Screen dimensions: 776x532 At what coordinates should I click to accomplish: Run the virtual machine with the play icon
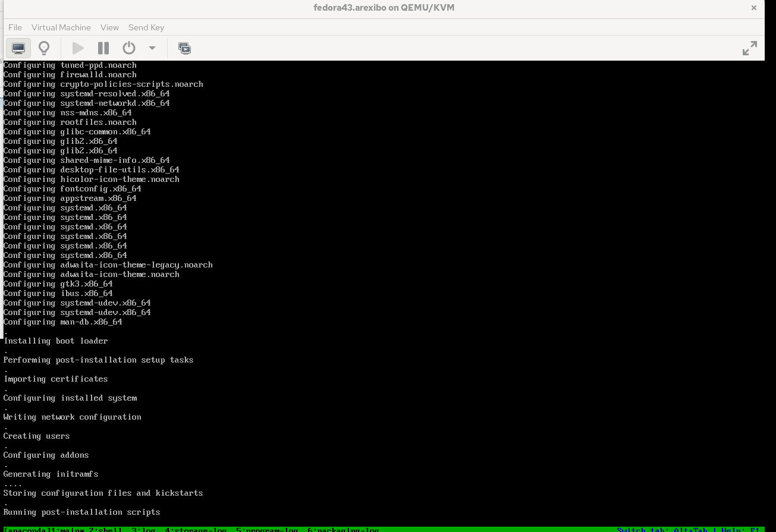click(x=78, y=48)
